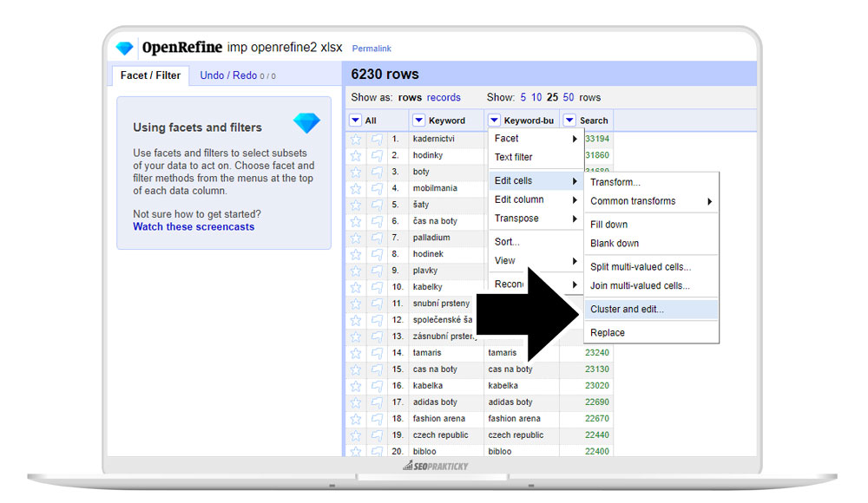Select Split multi-valued cells...
This screenshot has width=868, height=503.
pyautogui.click(x=652, y=267)
